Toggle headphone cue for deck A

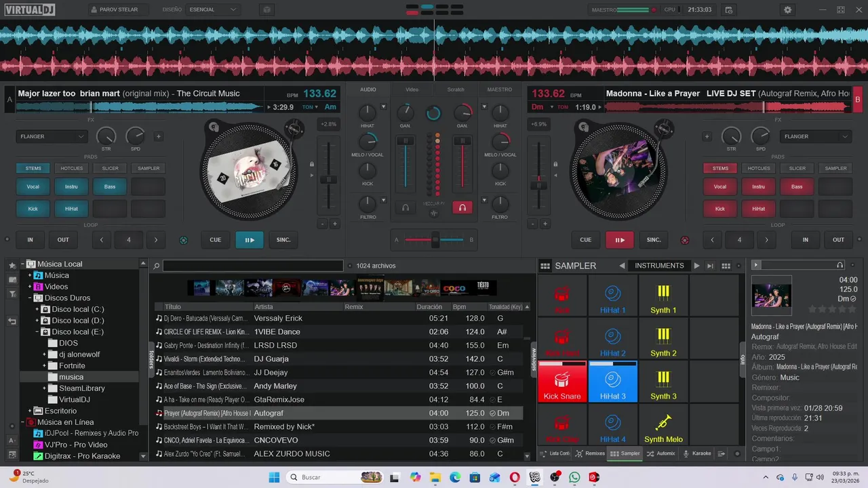(406, 207)
